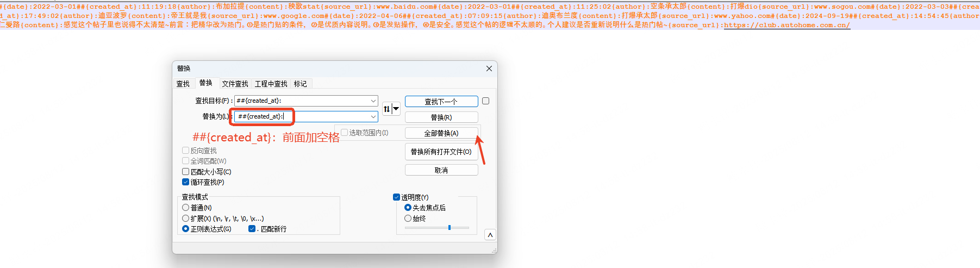Disable the 透明度 checkbox

[x=396, y=197]
